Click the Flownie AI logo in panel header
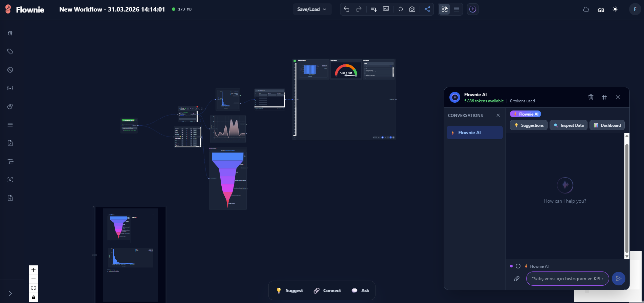 pyautogui.click(x=455, y=97)
